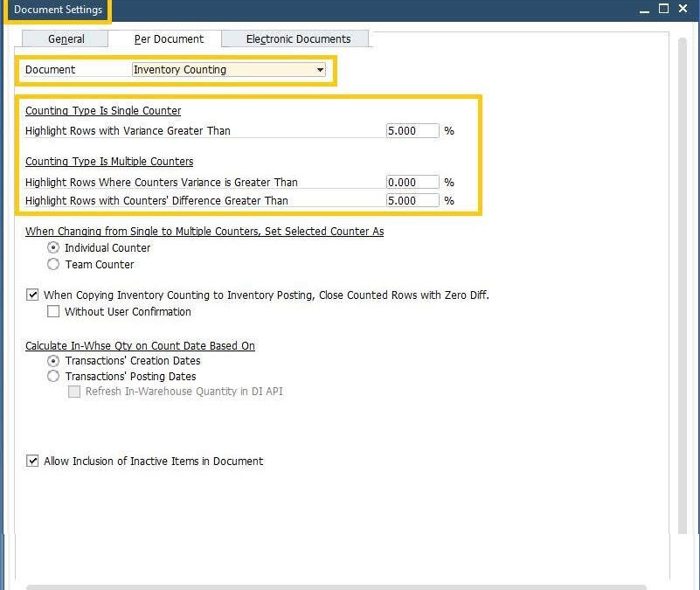
Task: Click Counters Variance Greater Than field
Action: pos(412,183)
